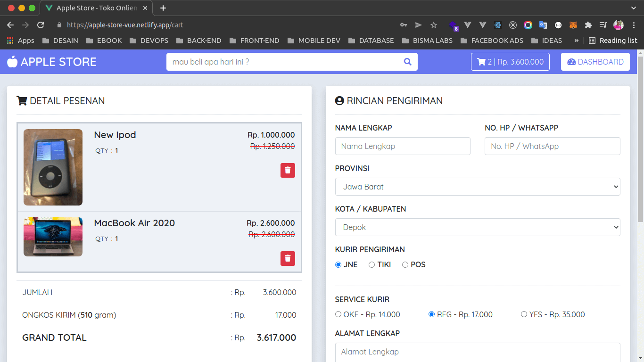The width and height of the screenshot is (644, 362).
Task: Open the IDEAS bookmarks folder
Action: [x=546, y=41]
